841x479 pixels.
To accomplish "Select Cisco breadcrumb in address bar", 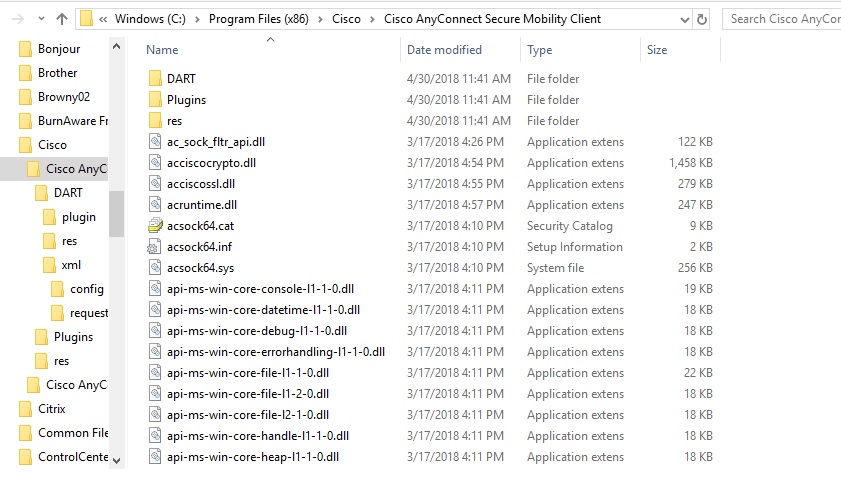I will pos(346,19).
